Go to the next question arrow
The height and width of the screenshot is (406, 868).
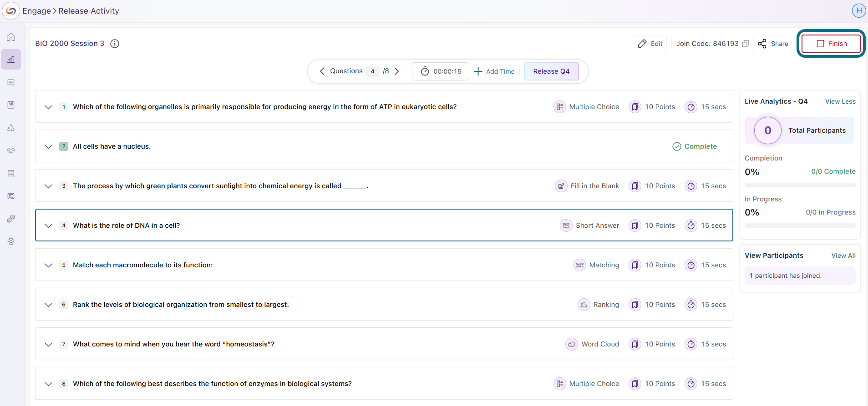397,71
